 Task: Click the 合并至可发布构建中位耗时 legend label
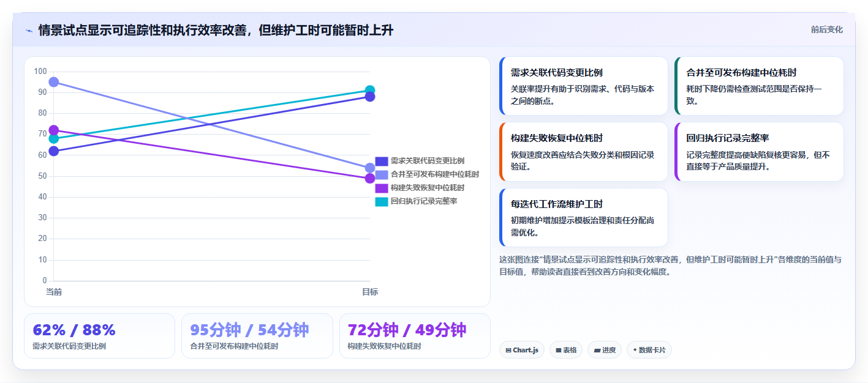(x=435, y=174)
